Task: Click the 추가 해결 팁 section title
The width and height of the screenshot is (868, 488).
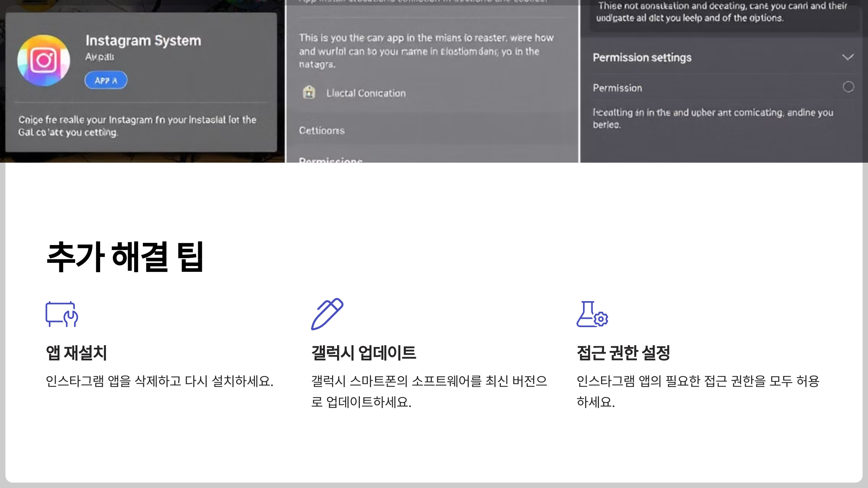Action: pyautogui.click(x=125, y=257)
